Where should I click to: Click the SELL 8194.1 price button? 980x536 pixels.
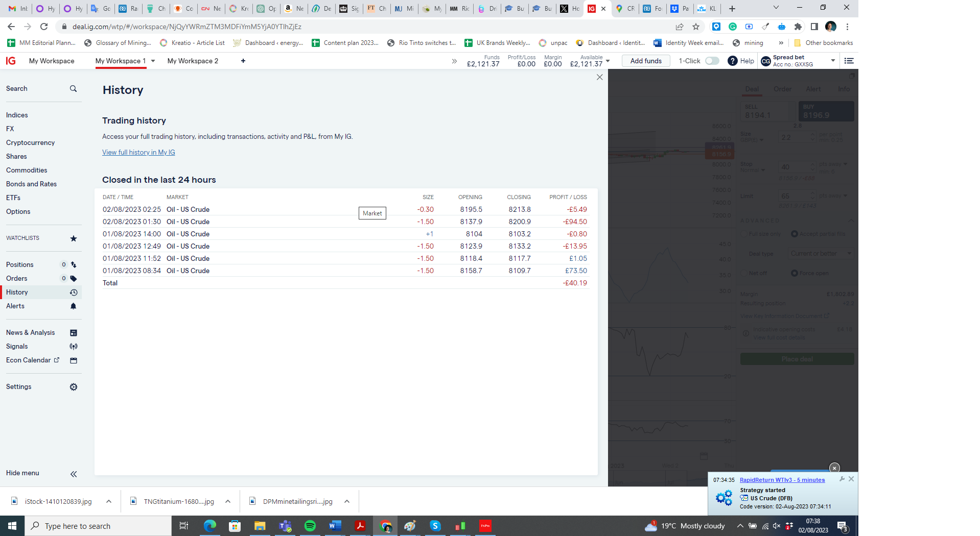click(768, 111)
